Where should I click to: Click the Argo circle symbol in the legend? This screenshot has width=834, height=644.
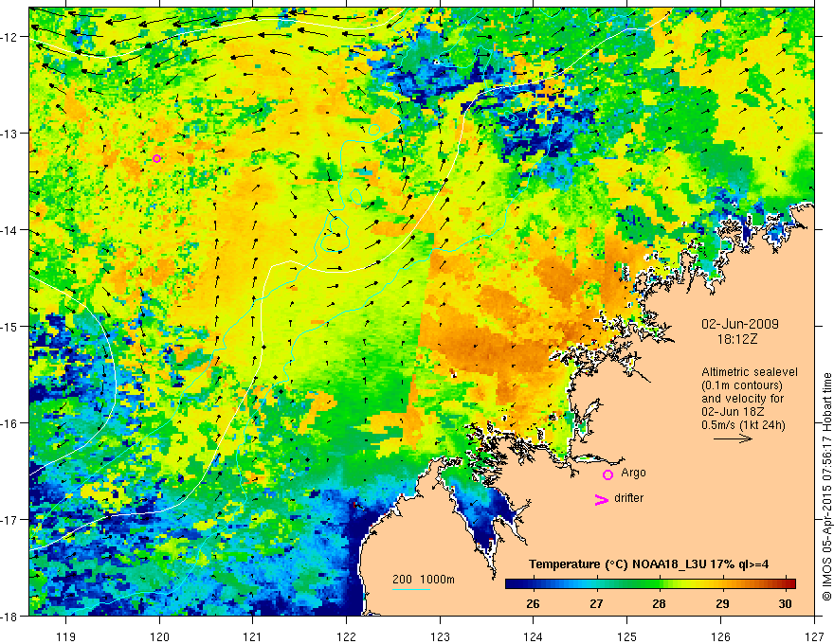click(607, 474)
